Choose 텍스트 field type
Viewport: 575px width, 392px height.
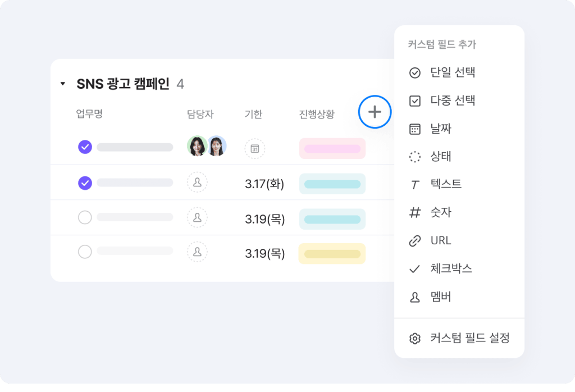(x=446, y=184)
